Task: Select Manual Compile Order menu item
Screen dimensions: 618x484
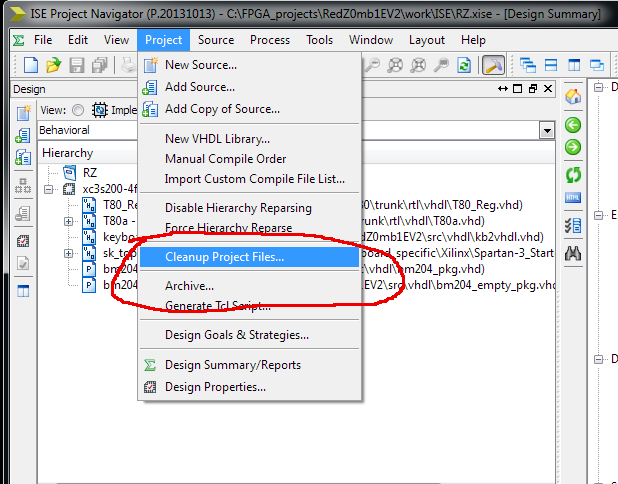Action: 249,159
